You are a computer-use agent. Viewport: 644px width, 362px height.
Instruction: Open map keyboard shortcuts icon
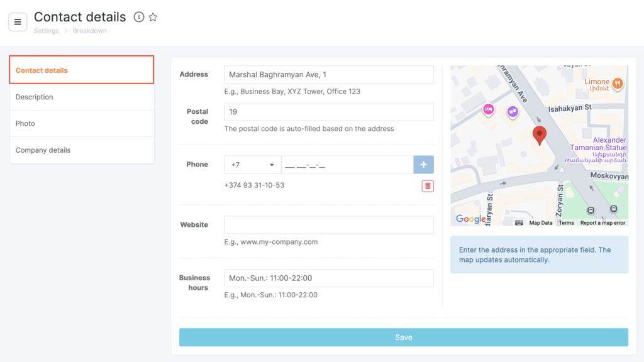pos(519,222)
